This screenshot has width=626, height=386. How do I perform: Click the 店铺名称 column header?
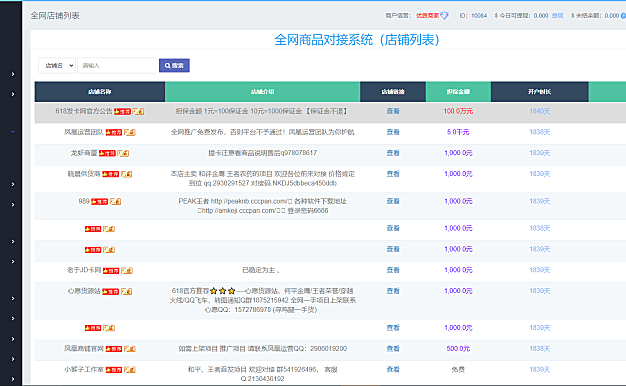click(100, 92)
